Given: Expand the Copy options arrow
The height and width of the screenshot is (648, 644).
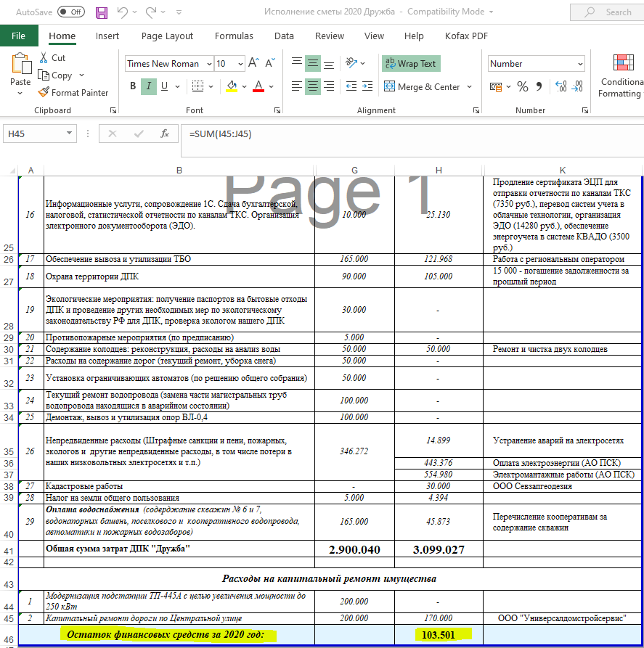Looking at the screenshot, I should coord(81,75).
